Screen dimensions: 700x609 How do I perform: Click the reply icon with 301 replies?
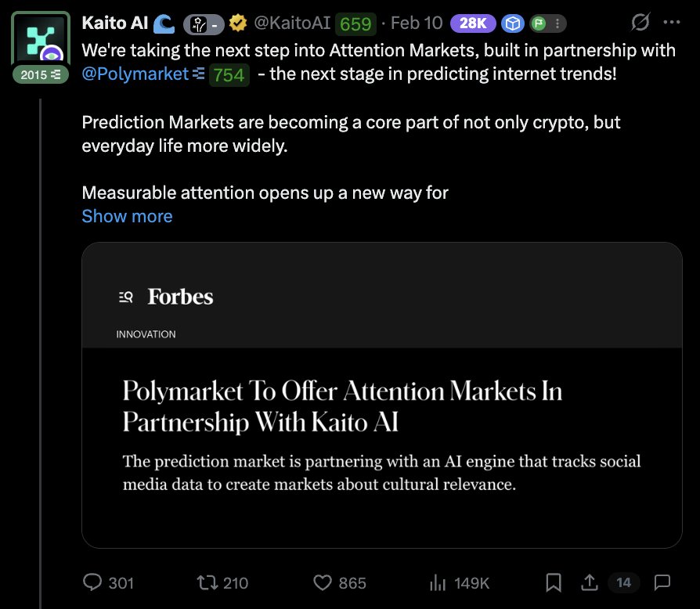pyautogui.click(x=94, y=582)
